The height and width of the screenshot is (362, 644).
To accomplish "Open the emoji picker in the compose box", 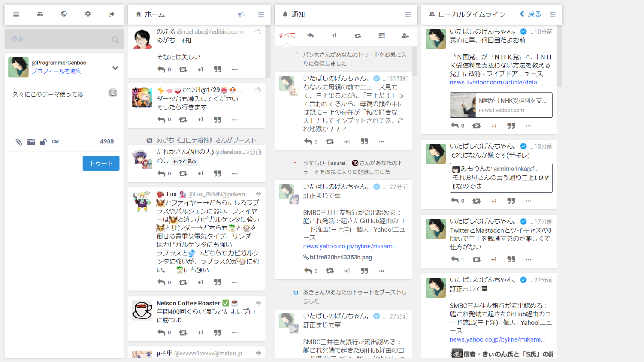I will (112, 93).
